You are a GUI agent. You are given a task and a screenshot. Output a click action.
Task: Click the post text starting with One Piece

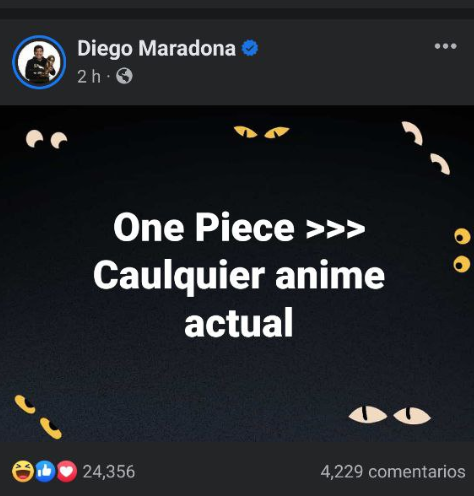(239, 275)
